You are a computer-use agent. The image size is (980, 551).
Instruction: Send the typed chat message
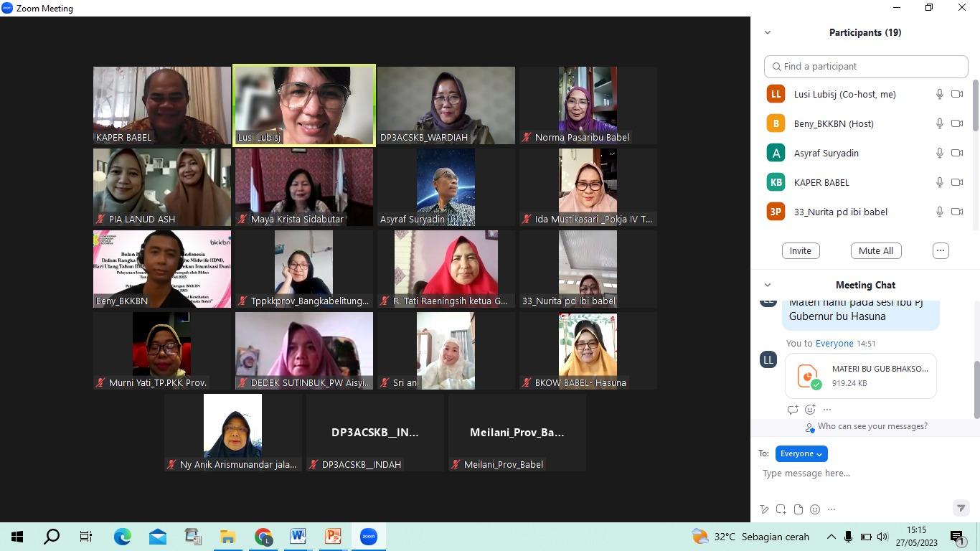(x=961, y=508)
